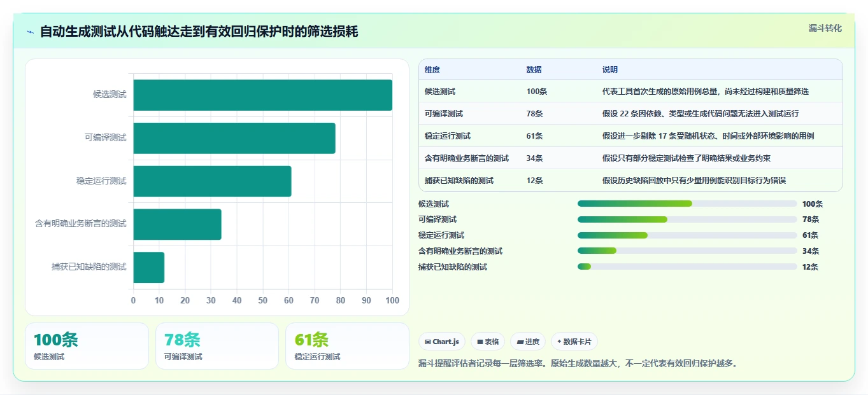
Task: Click the 数据 column header
Action: click(x=534, y=70)
